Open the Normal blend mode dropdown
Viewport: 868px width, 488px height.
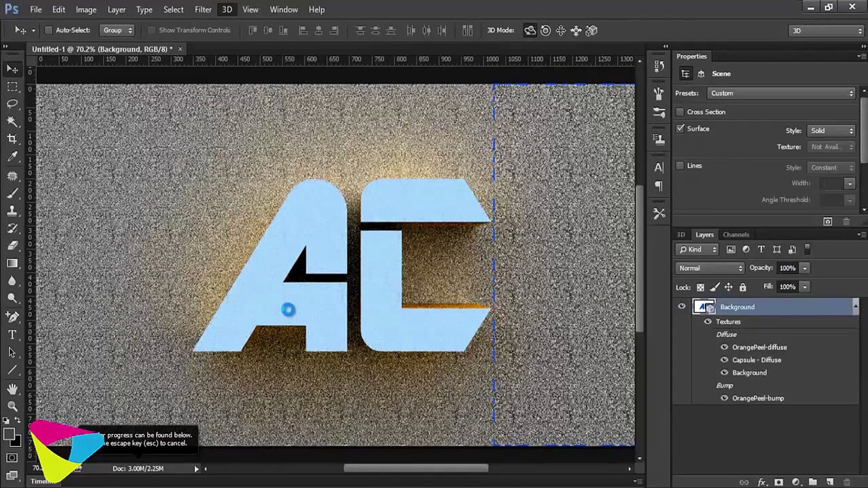pyautogui.click(x=710, y=268)
